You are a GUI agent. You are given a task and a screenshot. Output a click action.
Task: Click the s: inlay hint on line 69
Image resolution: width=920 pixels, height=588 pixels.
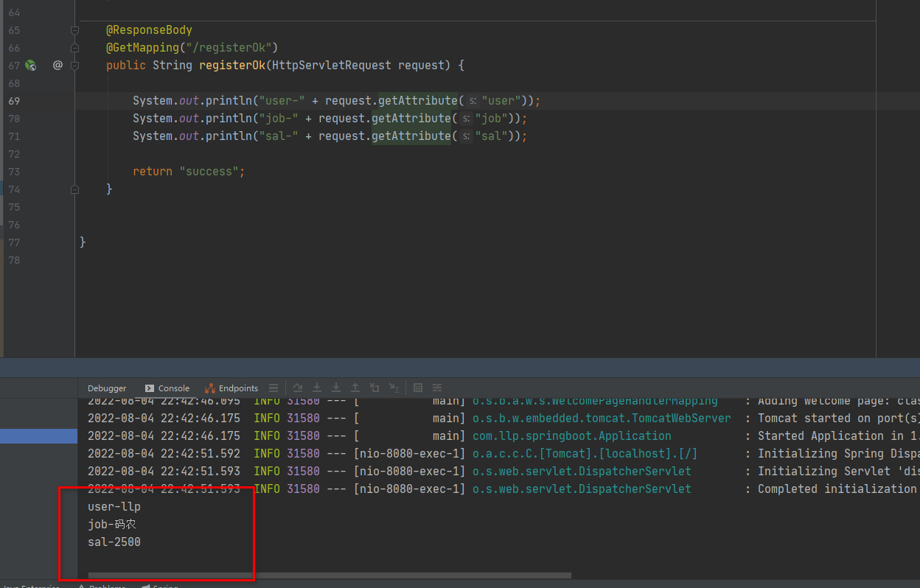click(473, 101)
